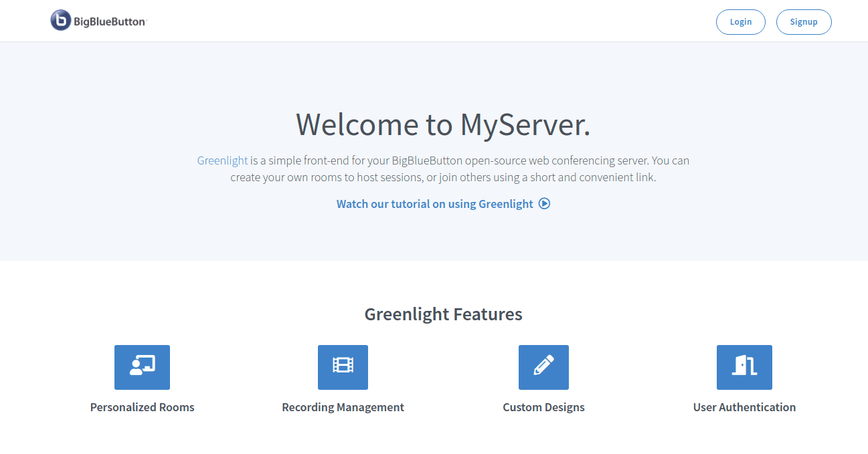
Task: Click the User Authentication door icon
Action: (744, 367)
